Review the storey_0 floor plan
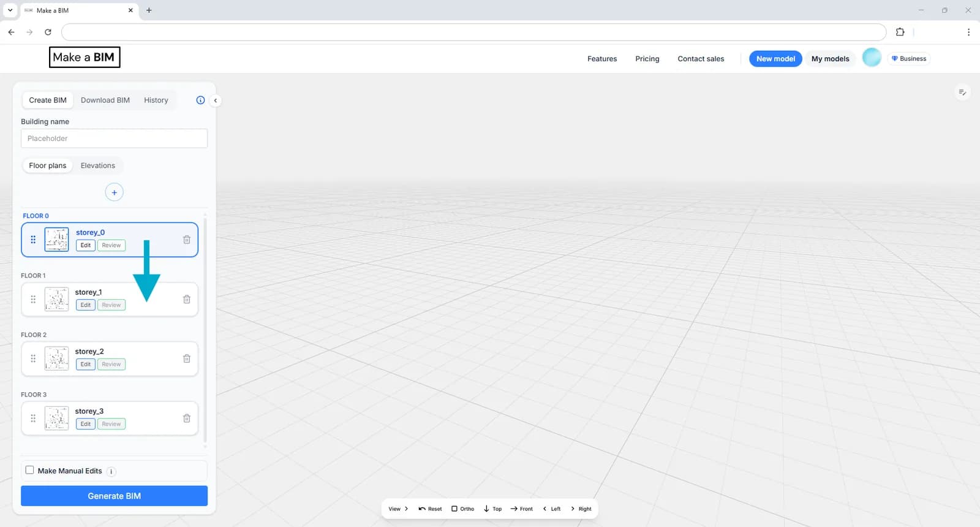 [x=111, y=245]
